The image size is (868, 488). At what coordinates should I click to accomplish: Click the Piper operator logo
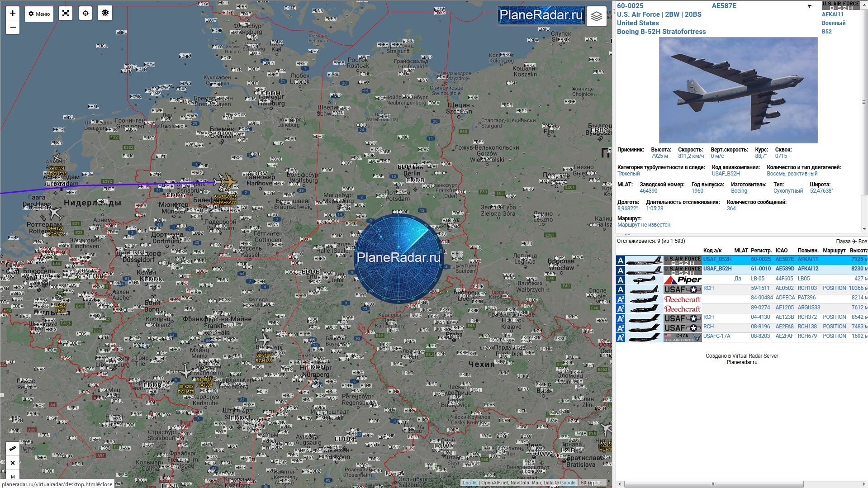coord(683,280)
